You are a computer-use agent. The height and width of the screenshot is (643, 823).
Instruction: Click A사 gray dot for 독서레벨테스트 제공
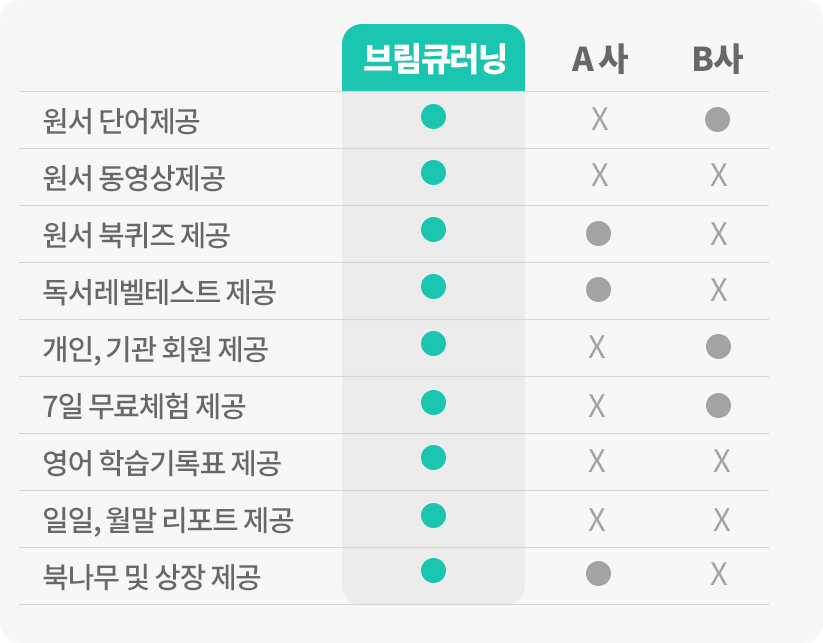click(598, 290)
